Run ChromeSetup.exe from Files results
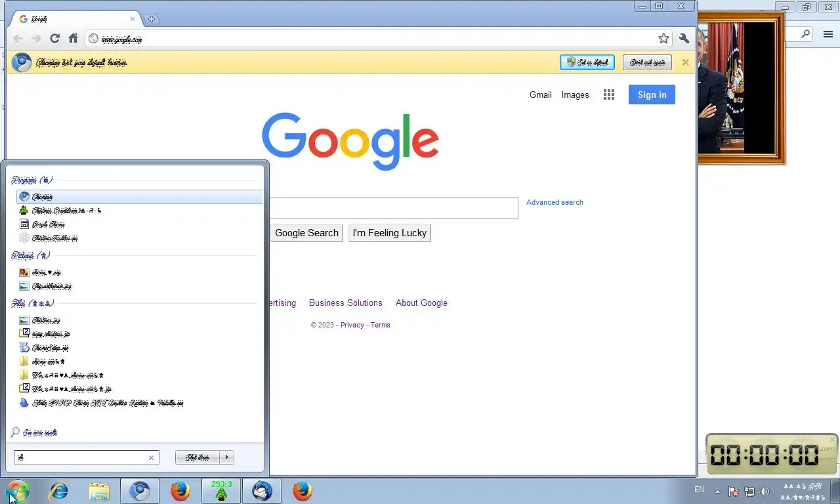Screen dimensions: 840x504 [139, 348]
